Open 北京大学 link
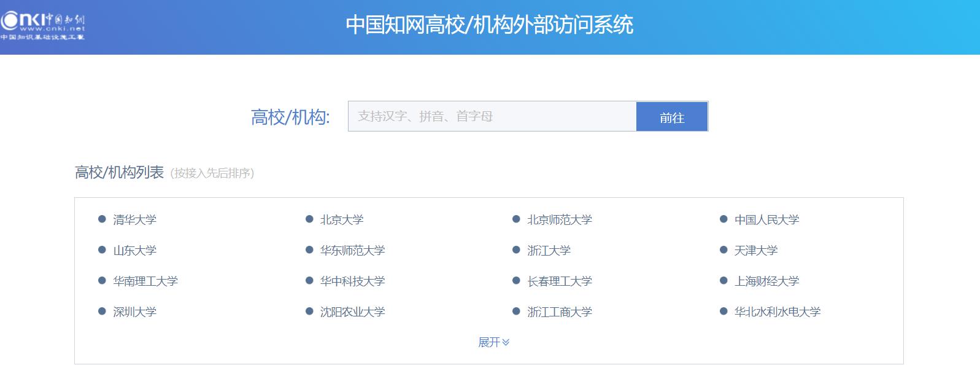The width and height of the screenshot is (980, 365). pyautogui.click(x=342, y=219)
